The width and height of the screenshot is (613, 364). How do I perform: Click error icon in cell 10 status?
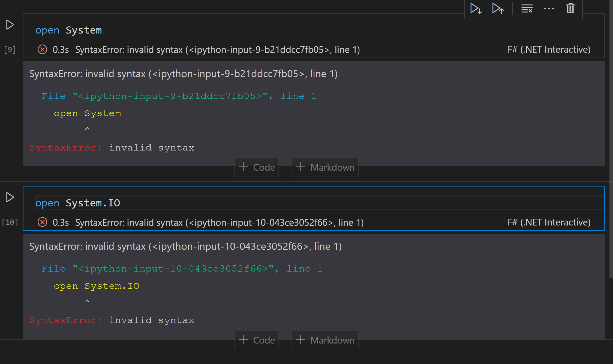click(x=42, y=222)
